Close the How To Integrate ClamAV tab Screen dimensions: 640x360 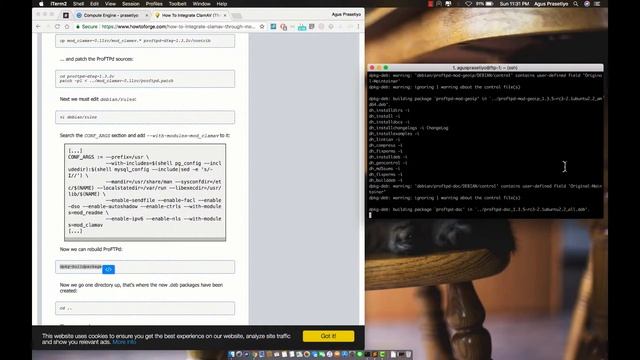[225, 15]
